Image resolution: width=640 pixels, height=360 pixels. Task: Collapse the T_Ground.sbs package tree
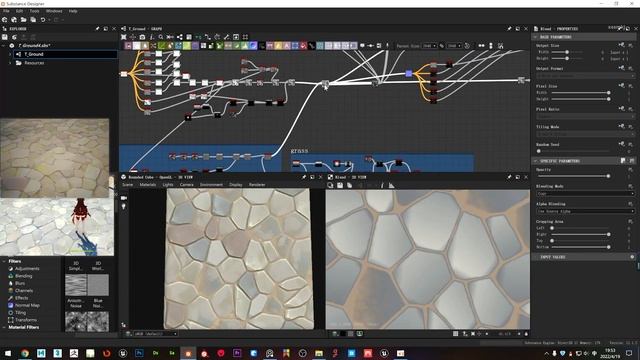[x=4, y=46]
